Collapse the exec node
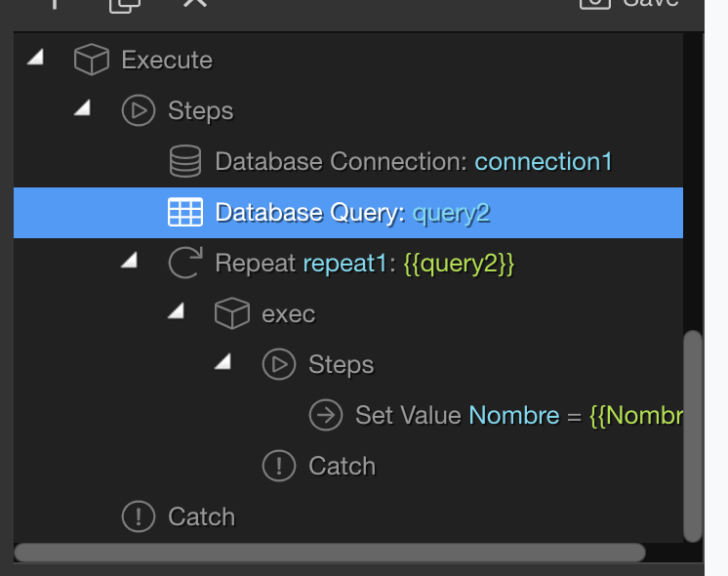The height and width of the screenshot is (576, 728). coord(177,310)
